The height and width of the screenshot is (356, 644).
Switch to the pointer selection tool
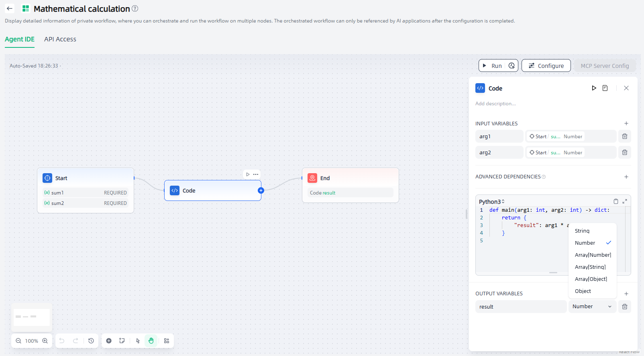(138, 341)
